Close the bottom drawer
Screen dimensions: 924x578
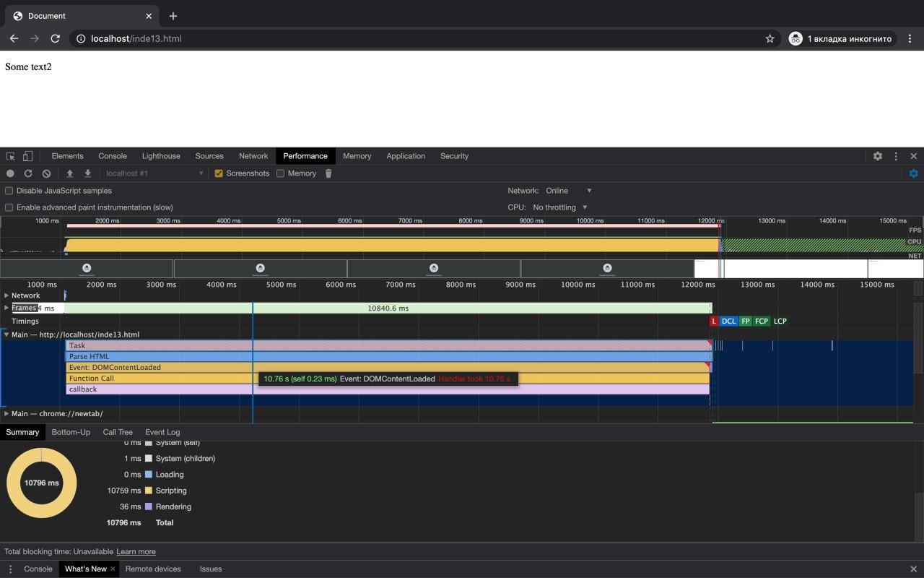coord(913,569)
